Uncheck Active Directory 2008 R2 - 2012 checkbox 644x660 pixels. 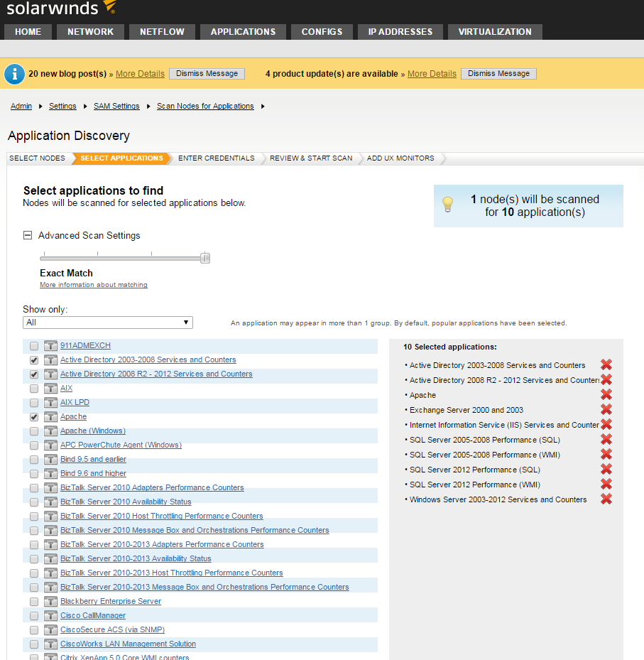pyautogui.click(x=34, y=374)
